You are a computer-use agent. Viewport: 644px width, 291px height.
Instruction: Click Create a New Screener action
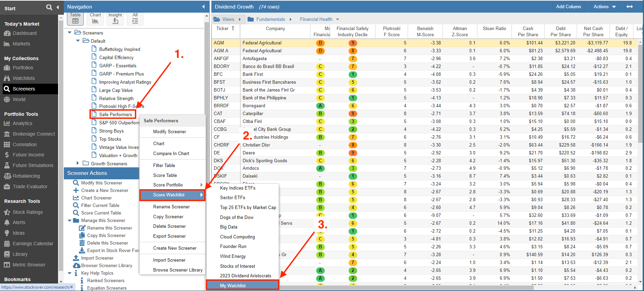pyautogui.click(x=104, y=190)
